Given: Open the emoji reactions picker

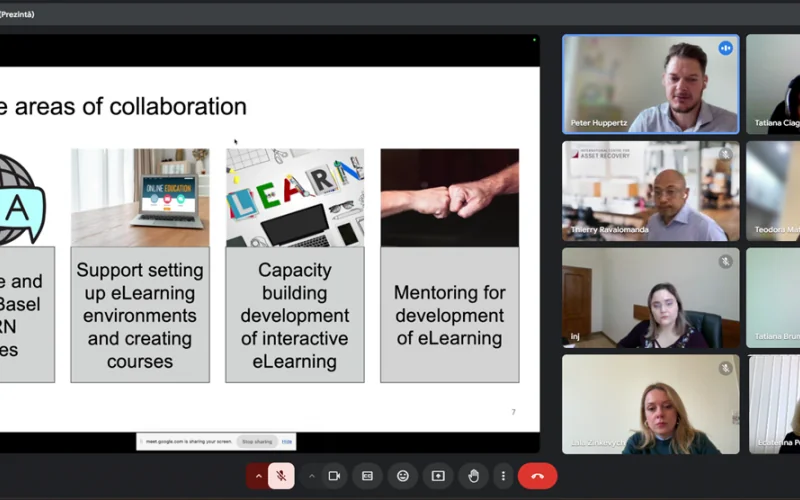Looking at the screenshot, I should tap(403, 476).
